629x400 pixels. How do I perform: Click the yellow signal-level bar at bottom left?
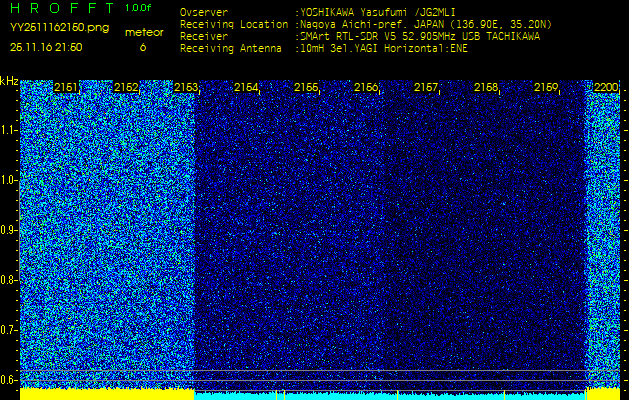coord(107,394)
